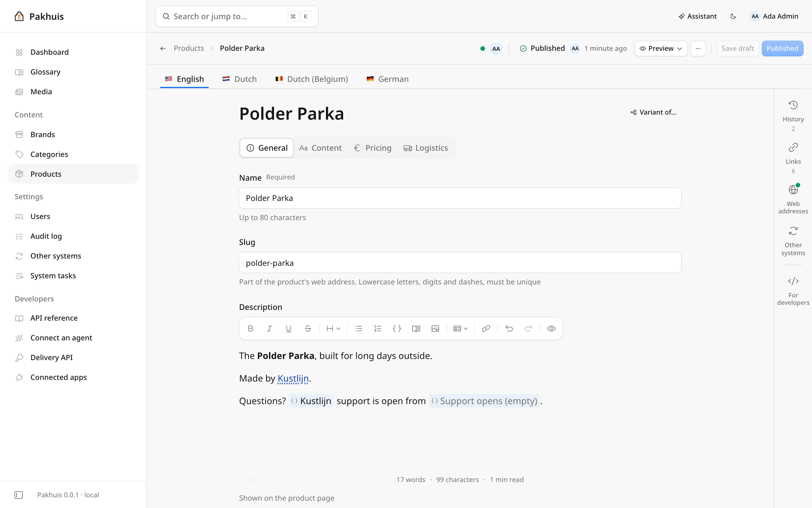812x508 pixels.
Task: Underline selected description text
Action: 288,329
